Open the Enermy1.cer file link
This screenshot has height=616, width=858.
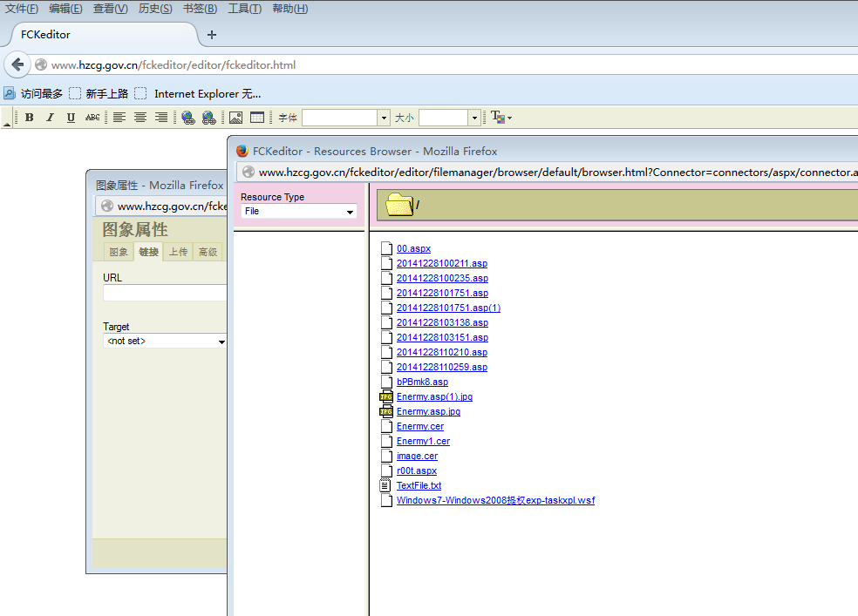[424, 441]
